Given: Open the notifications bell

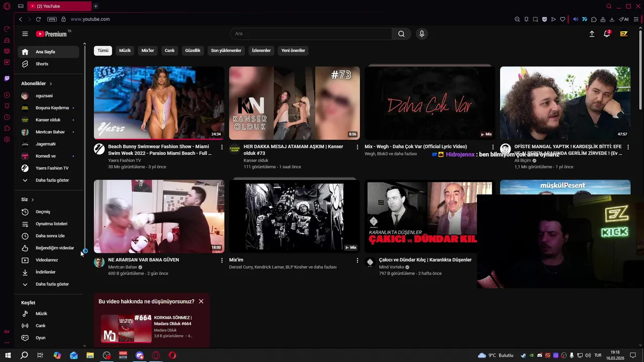Looking at the screenshot, I should point(607,34).
